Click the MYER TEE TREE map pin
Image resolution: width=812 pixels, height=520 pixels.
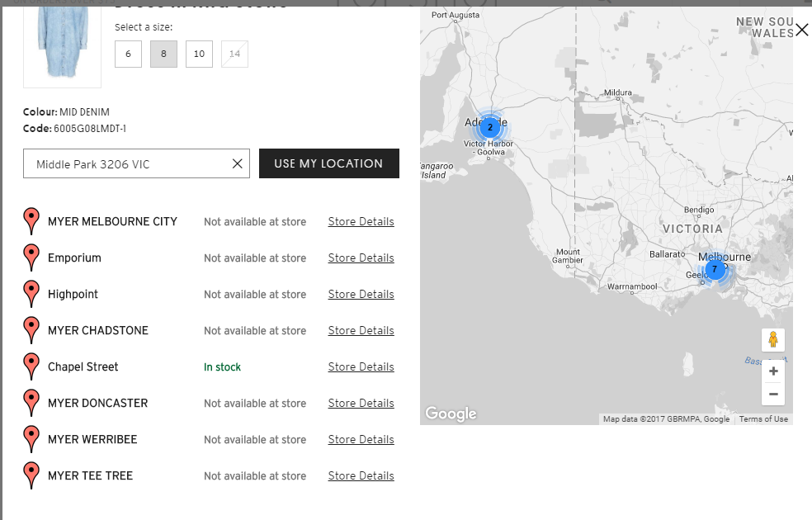pyautogui.click(x=31, y=475)
